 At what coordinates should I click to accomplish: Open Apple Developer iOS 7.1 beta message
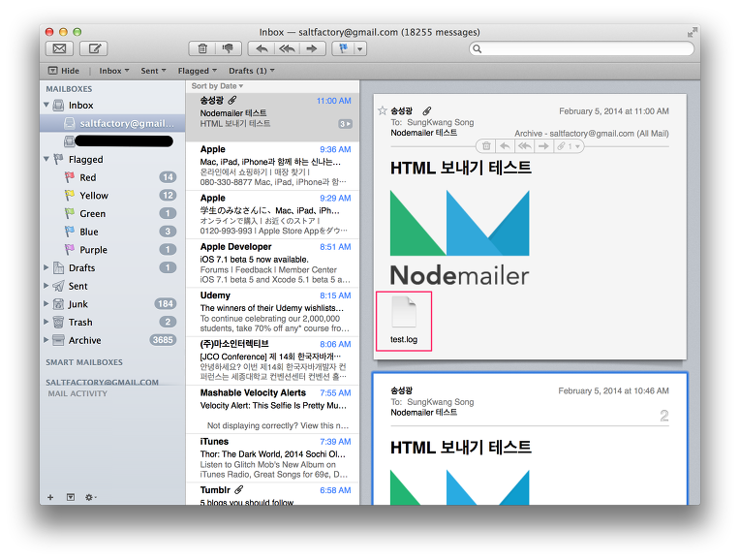pos(273,263)
